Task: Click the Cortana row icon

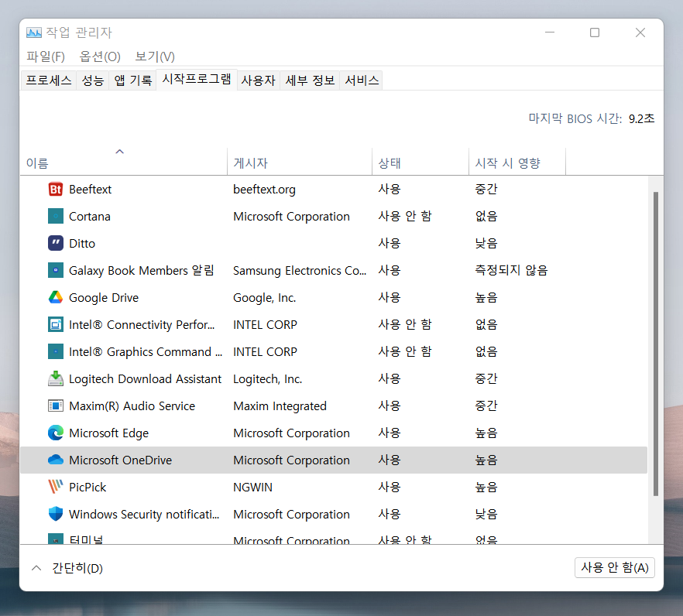Action: [x=55, y=217]
